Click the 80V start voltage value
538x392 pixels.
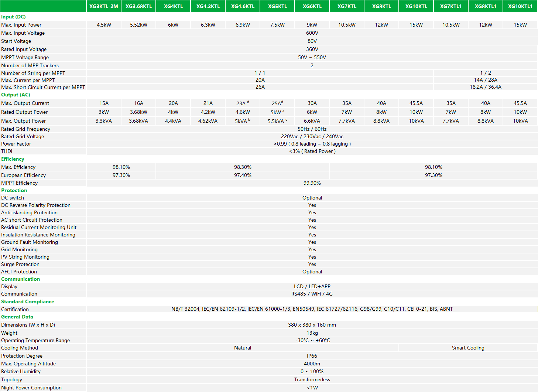[x=312, y=41]
